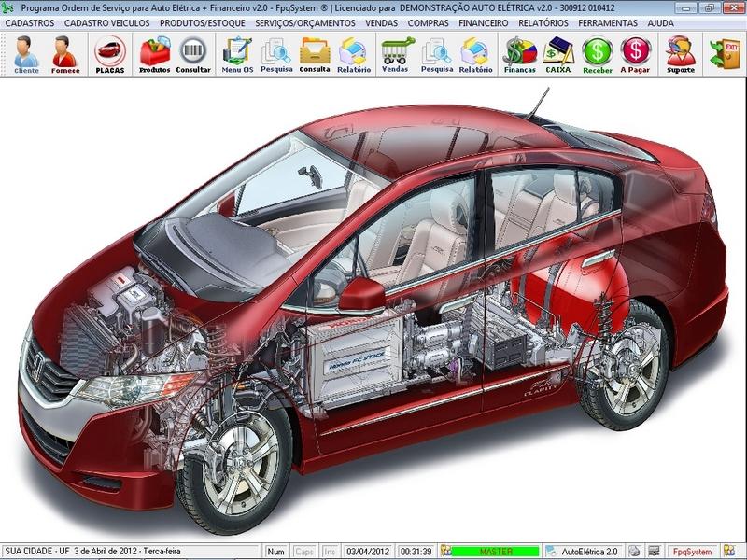Screen dimensions: 747x560
Task: Open the Relatório icon next to Finanças
Action: [475, 54]
